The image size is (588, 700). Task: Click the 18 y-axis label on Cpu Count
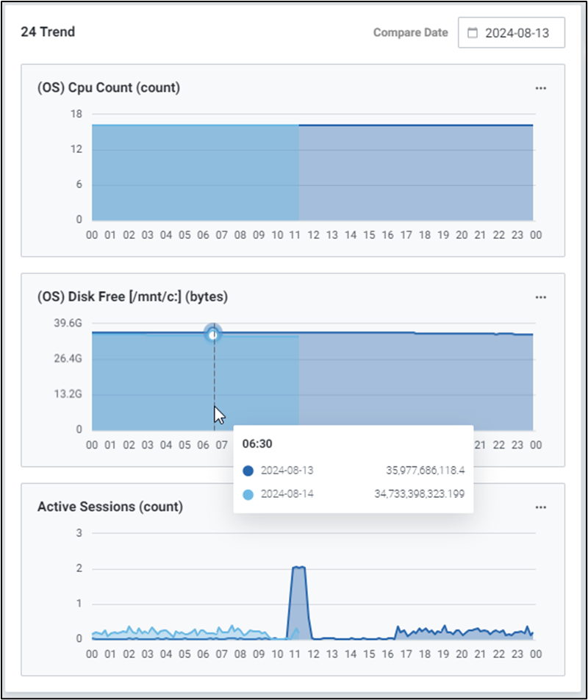pyautogui.click(x=76, y=114)
